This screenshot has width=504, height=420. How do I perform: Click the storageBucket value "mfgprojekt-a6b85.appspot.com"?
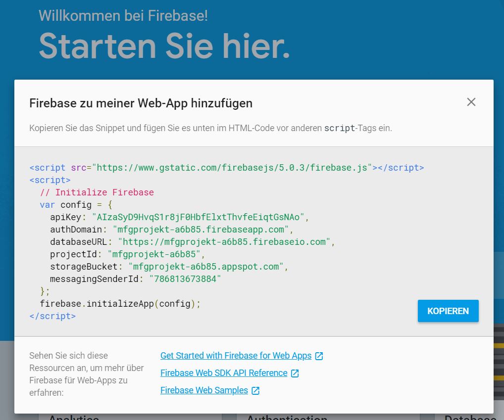[x=206, y=267]
